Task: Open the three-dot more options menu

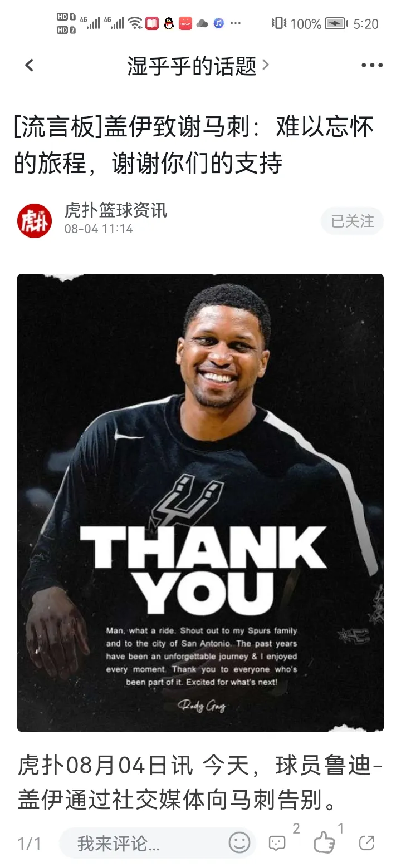Action: pos(371,66)
